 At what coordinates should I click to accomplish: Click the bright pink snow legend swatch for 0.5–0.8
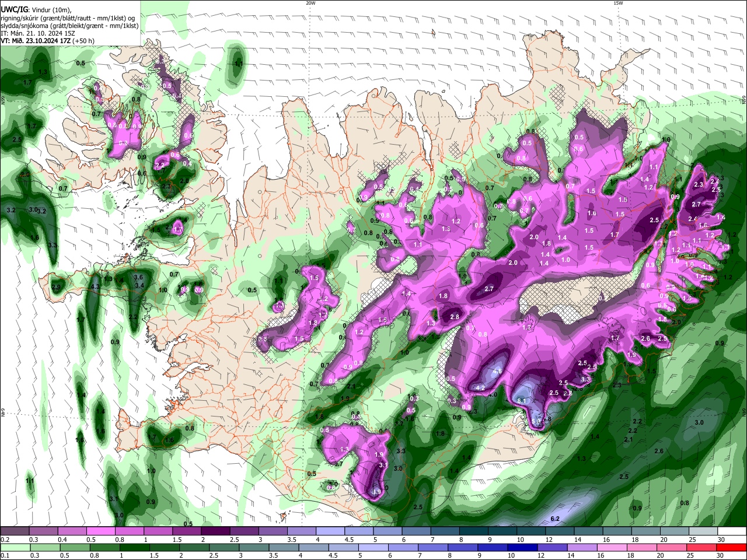100,531
